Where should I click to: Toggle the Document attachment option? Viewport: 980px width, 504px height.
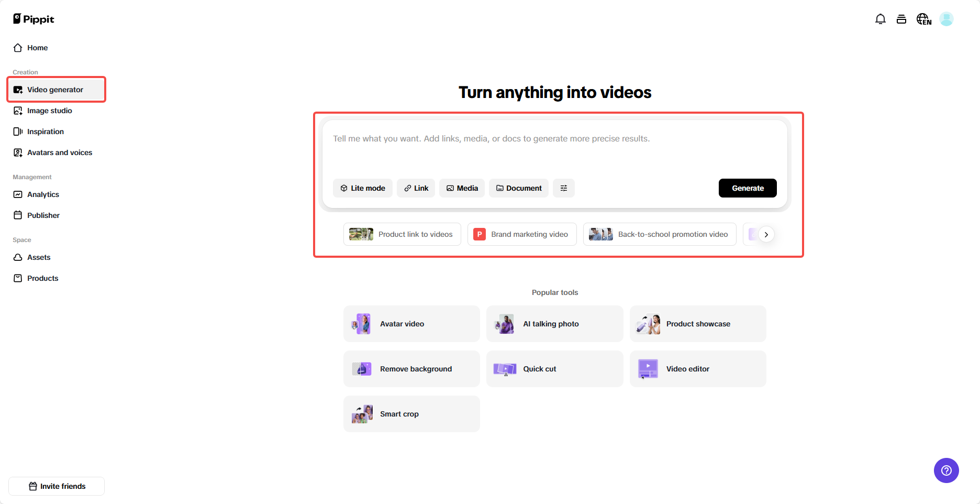518,188
